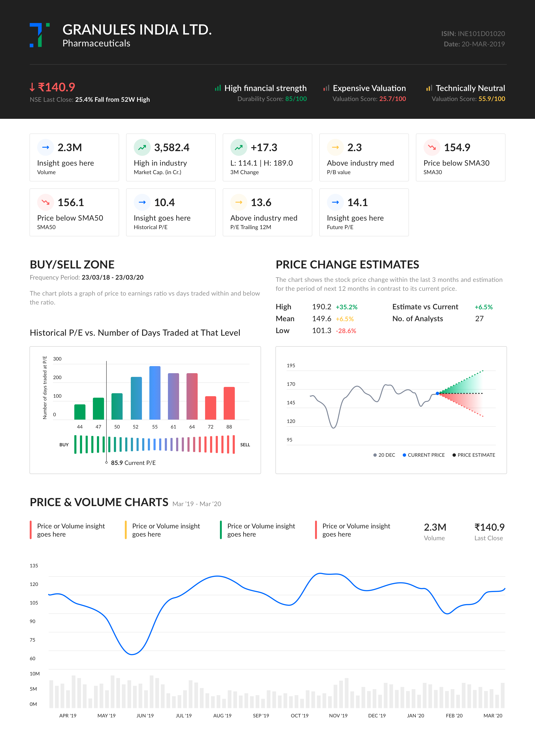This screenshot has width=535, height=756.
Task: Click the teal bar for P/E 52
Action: coord(136,398)
